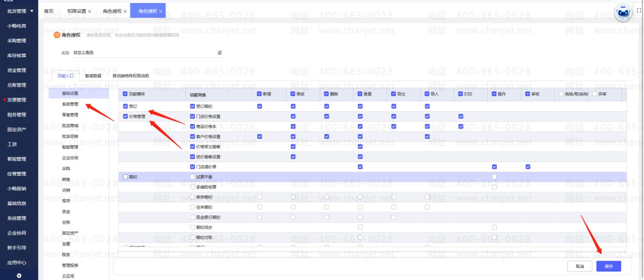Select 系统管理 in the module list
This screenshot has height=280, width=644.
coord(70,104)
